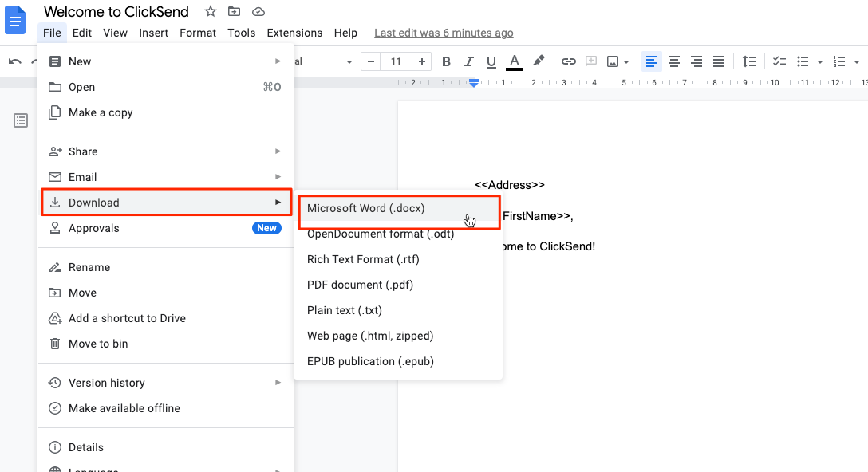Apply bold formatting
The width and height of the screenshot is (868, 472).
[x=446, y=61]
